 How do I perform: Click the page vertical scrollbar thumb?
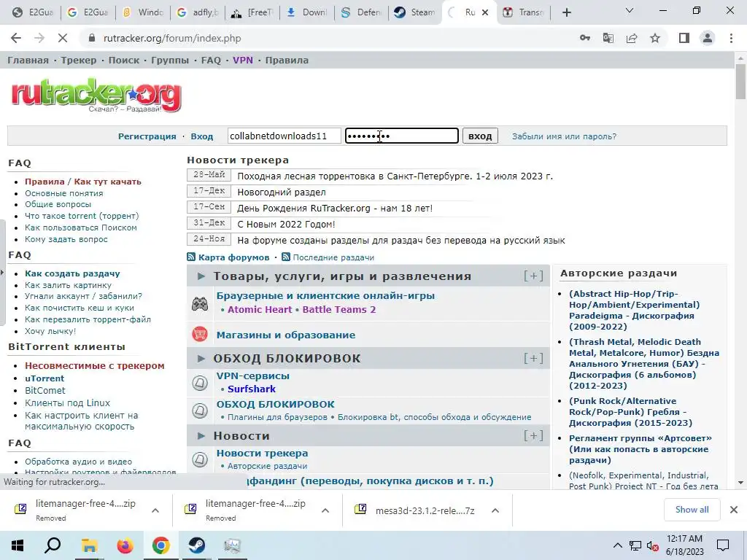click(740, 81)
